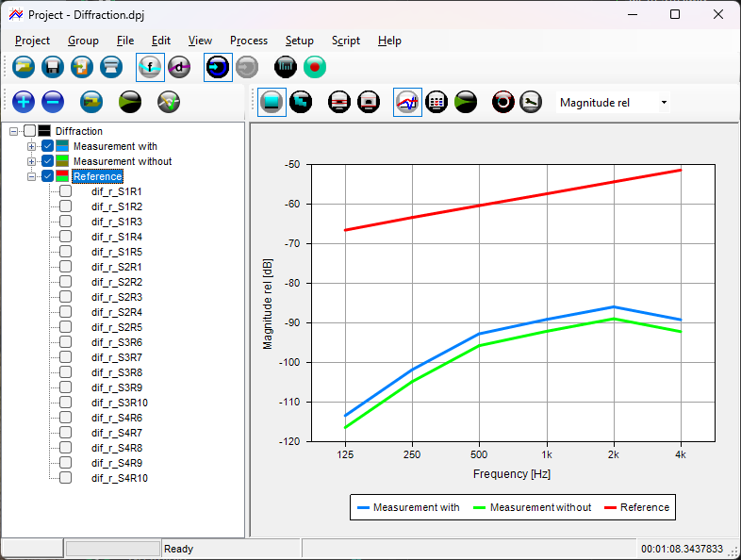Image resolution: width=741 pixels, height=560 pixels.
Task: Click the blue minus remove icon
Action: click(x=53, y=102)
